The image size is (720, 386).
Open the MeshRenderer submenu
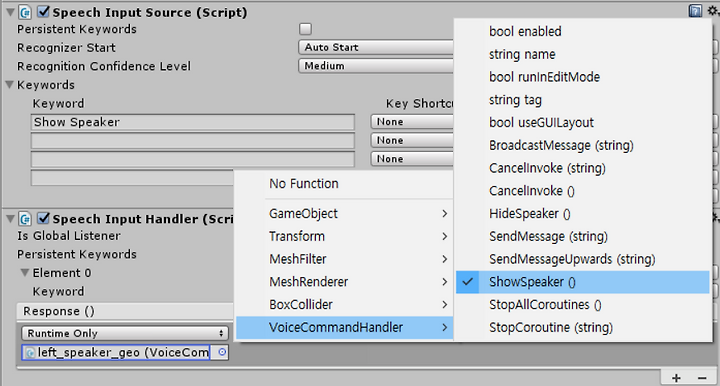(x=344, y=282)
